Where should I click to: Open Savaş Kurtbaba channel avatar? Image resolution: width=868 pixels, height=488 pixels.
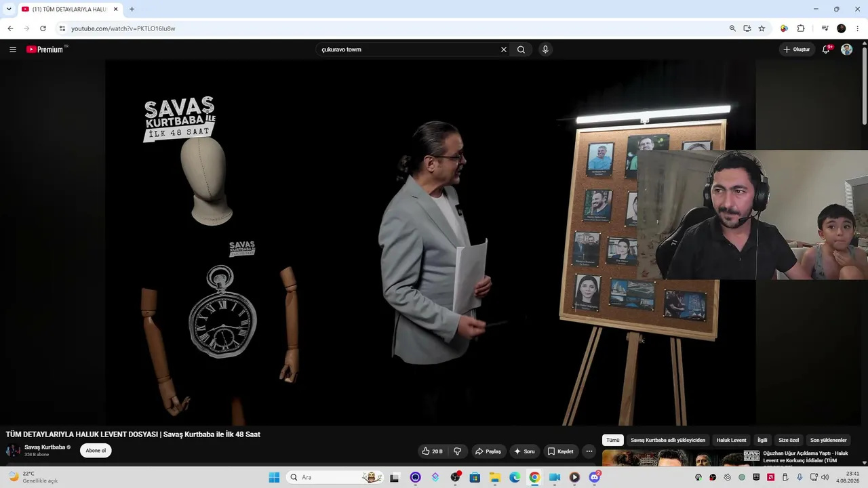[13, 451]
